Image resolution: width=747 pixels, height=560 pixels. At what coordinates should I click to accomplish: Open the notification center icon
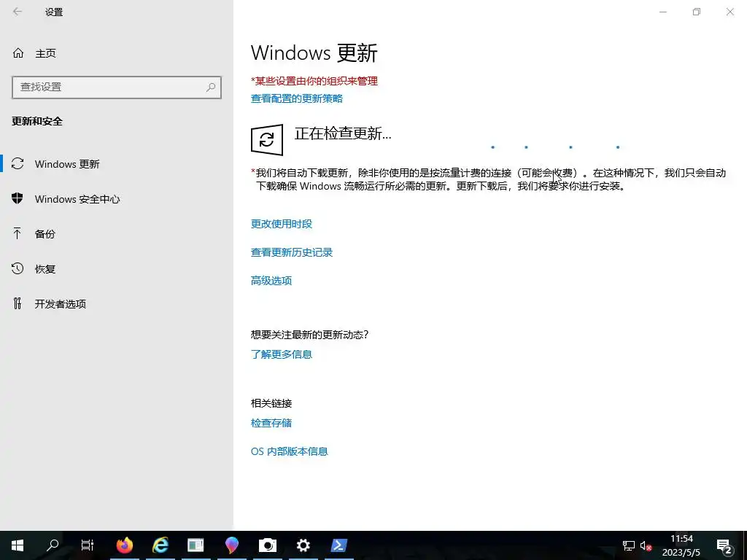pos(724,545)
